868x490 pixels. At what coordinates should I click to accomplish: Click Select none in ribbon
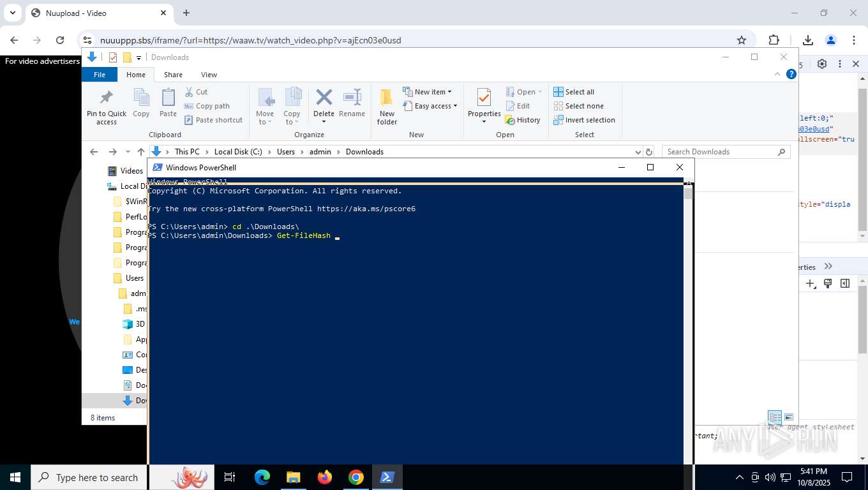[x=578, y=106]
